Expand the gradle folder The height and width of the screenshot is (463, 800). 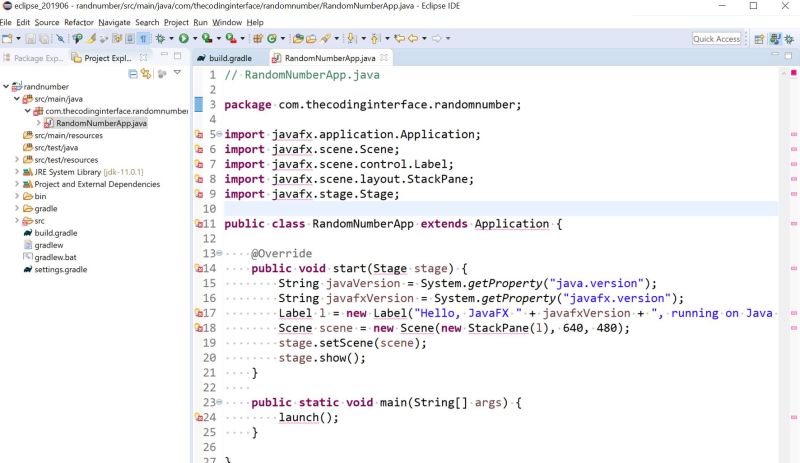click(17, 208)
